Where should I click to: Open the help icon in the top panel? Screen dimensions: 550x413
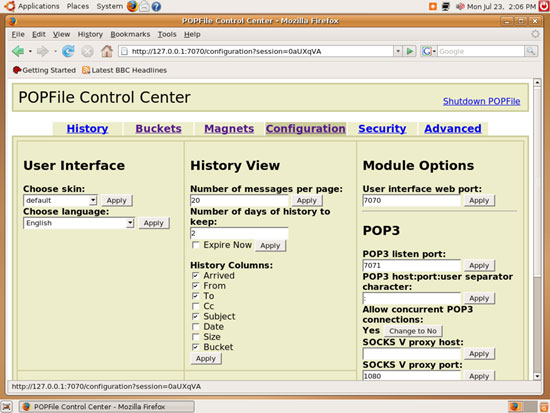(x=156, y=6)
